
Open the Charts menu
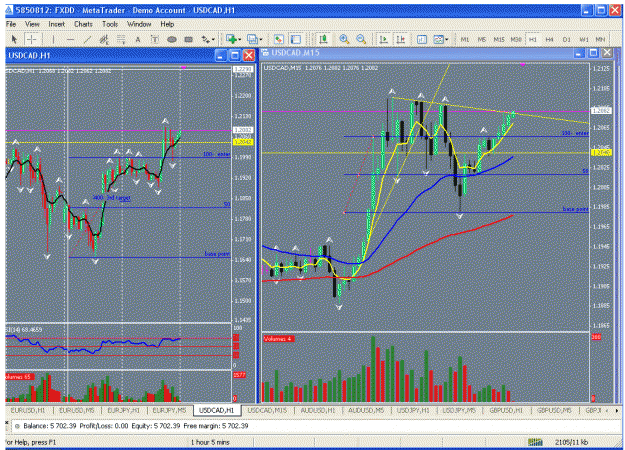click(83, 24)
